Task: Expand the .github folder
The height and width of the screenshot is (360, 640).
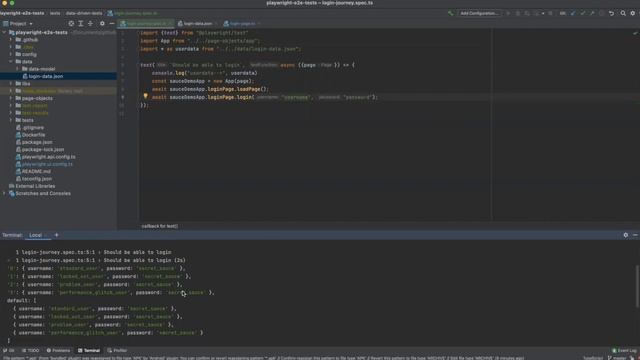Action: [x=11, y=40]
